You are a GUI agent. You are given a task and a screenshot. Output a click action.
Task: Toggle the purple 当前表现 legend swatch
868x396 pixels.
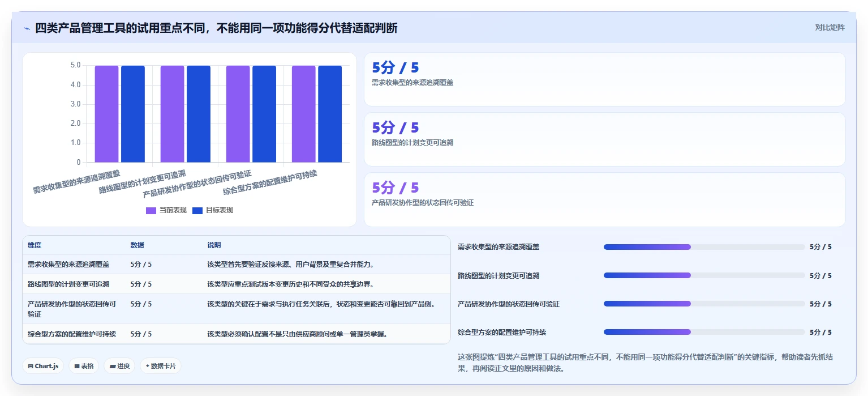coord(151,210)
